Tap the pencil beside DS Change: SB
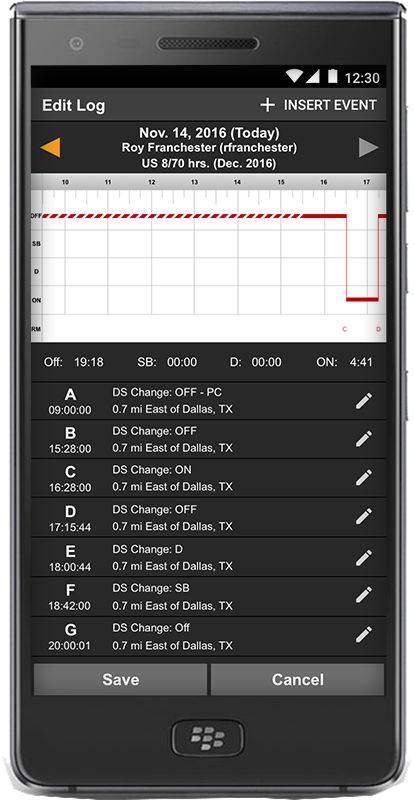 point(363,594)
